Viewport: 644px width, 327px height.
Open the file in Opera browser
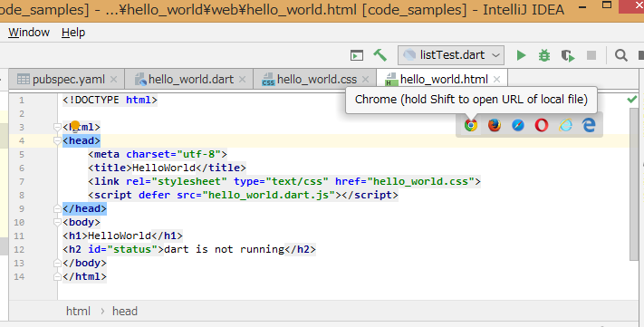point(542,125)
